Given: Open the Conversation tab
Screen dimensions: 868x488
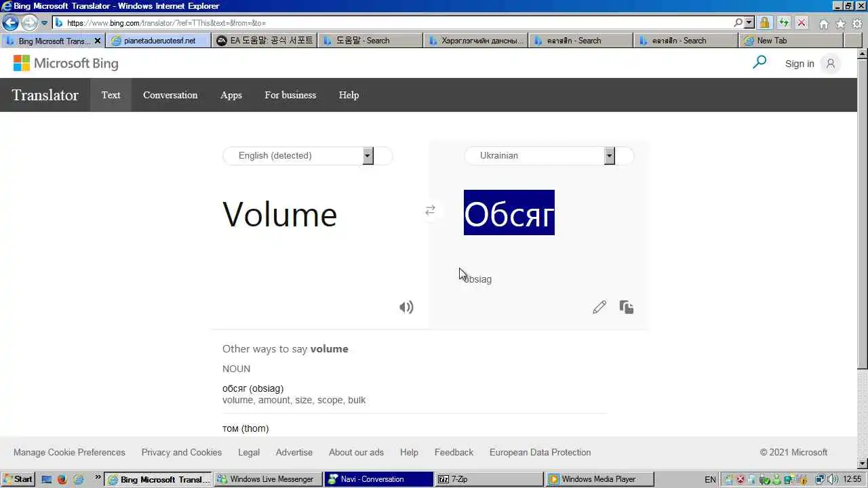Looking at the screenshot, I should (x=170, y=95).
